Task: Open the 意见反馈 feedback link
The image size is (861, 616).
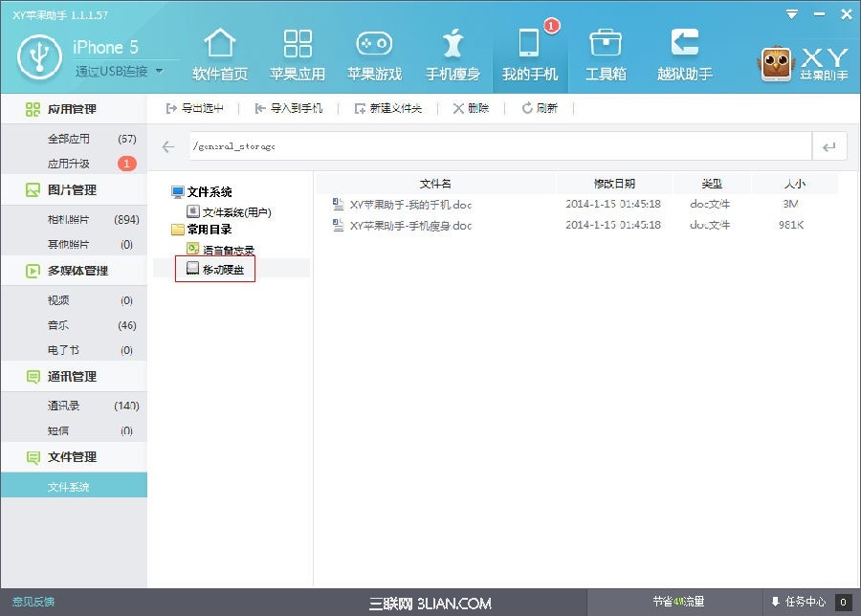Action: (33, 602)
